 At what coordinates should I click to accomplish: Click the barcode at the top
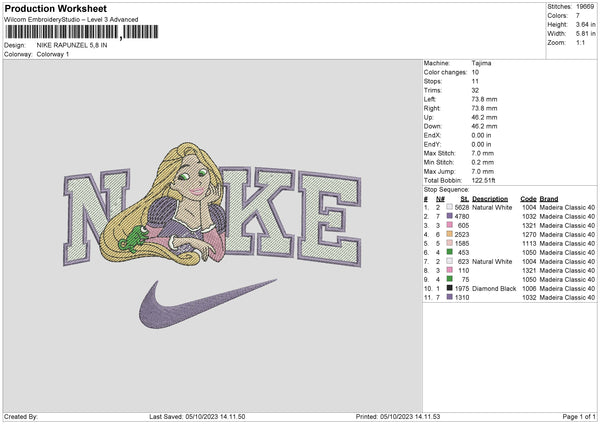(x=82, y=32)
